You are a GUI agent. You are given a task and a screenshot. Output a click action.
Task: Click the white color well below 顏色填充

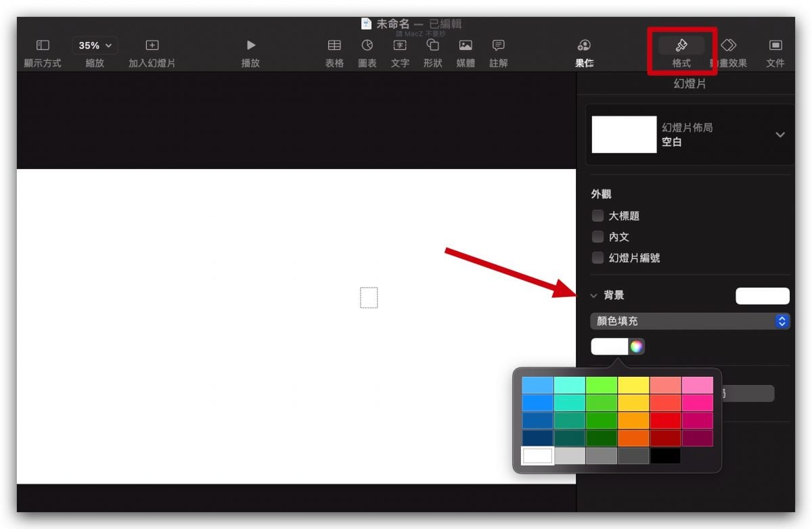[610, 347]
